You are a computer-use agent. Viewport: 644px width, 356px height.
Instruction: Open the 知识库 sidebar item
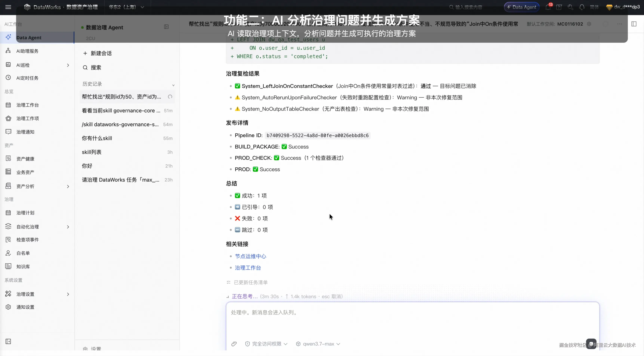coord(23,266)
